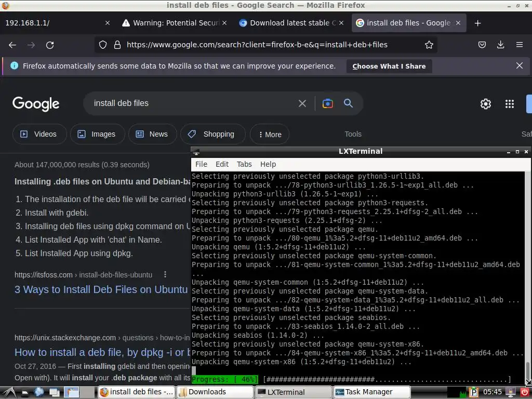Click the Choose What I Share button
The image size is (532, 399).
389,66
